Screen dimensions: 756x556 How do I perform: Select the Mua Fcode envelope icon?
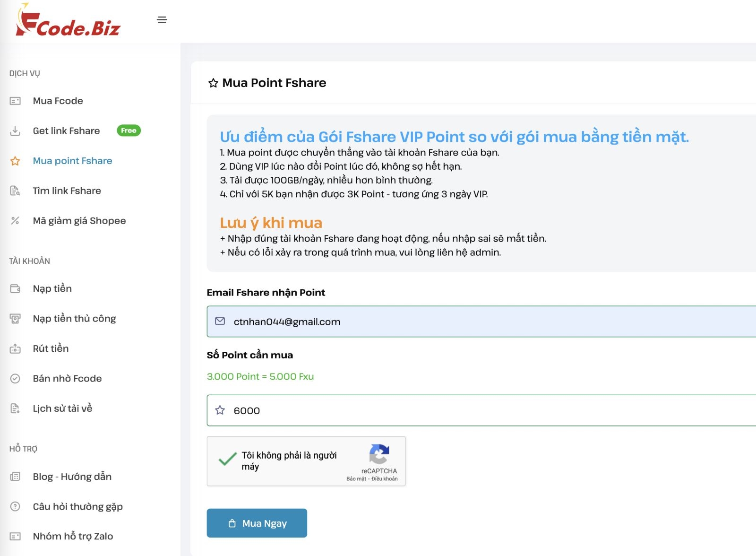click(15, 100)
